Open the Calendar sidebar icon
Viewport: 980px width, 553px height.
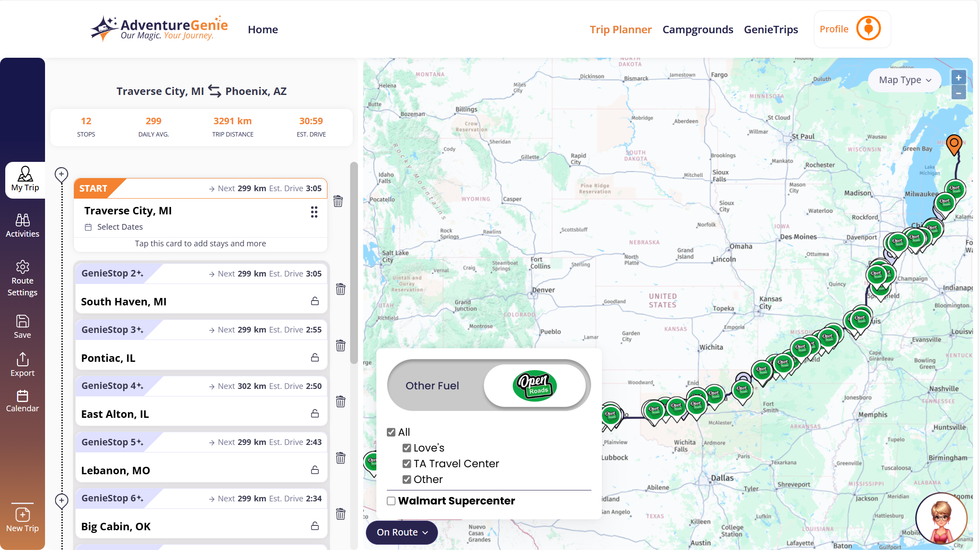pyautogui.click(x=22, y=396)
